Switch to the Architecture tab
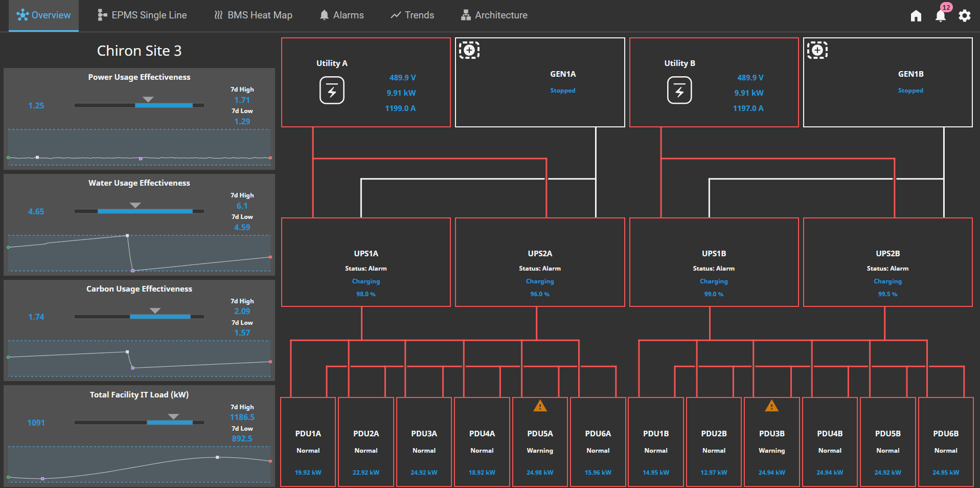The height and width of the screenshot is (488, 980). (494, 15)
